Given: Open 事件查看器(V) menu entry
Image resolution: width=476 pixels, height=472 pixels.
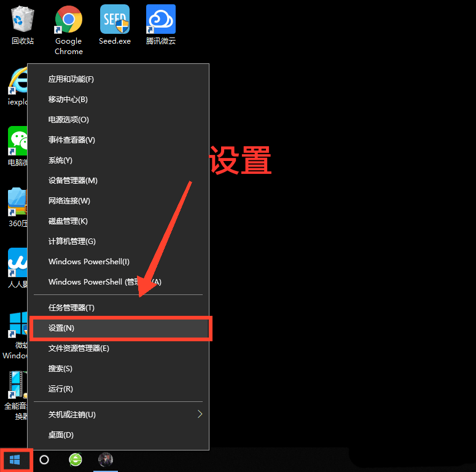Looking at the screenshot, I should pos(118,140).
